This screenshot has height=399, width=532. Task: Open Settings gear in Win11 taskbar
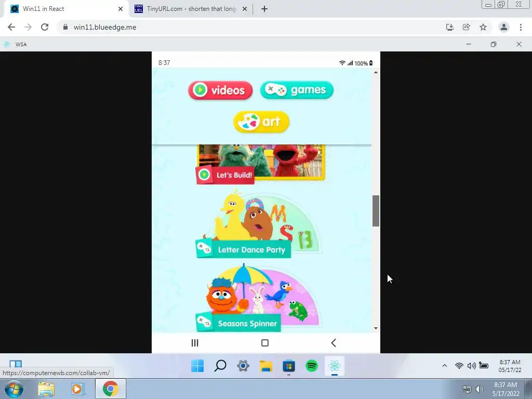243,366
